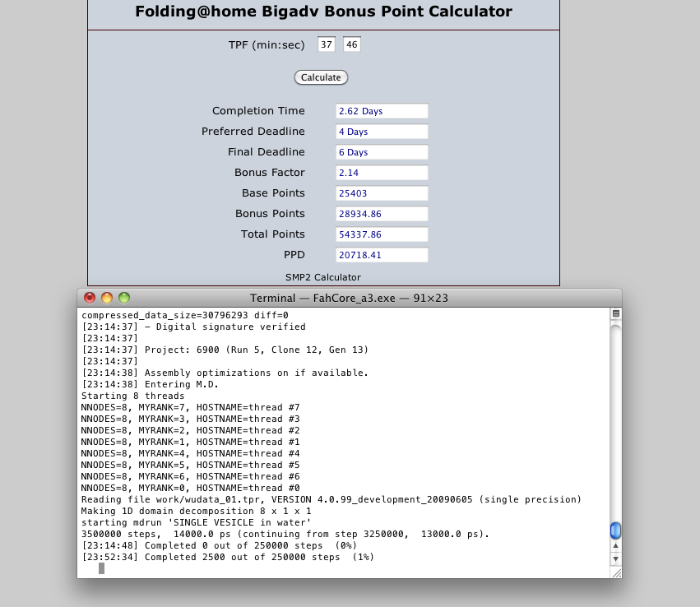Click the 'Folding@home Bigadv Bonus Point Calculator' heading
Screen dimensions: 700x607
point(323,12)
